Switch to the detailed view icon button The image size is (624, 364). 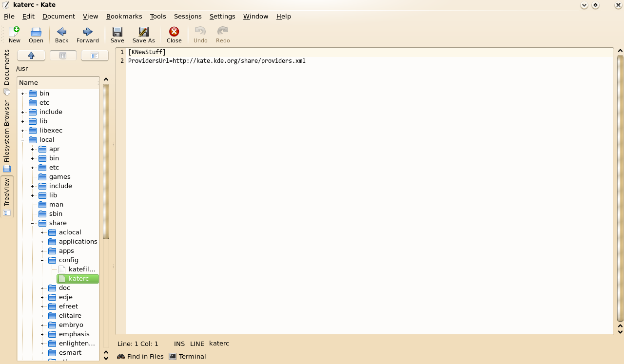coord(63,56)
